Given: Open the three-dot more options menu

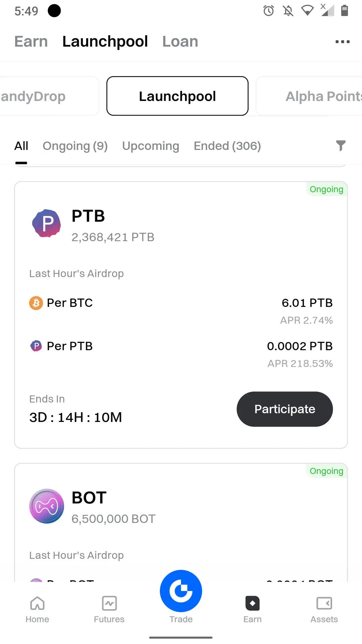Looking at the screenshot, I should (x=343, y=42).
